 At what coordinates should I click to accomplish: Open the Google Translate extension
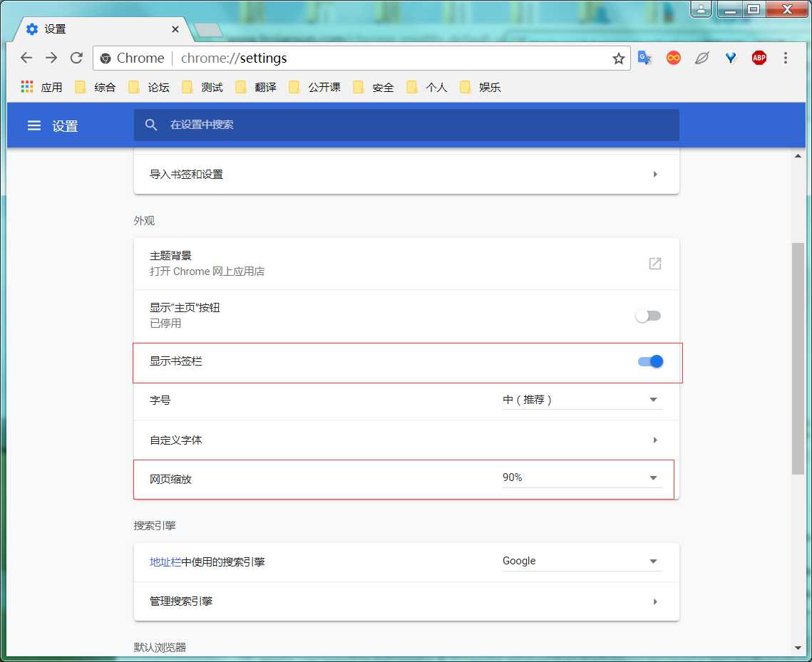coord(644,58)
